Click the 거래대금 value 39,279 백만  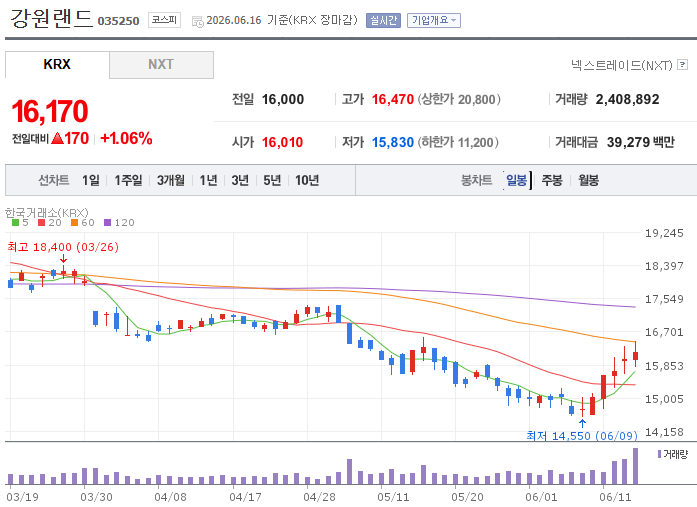click(641, 142)
